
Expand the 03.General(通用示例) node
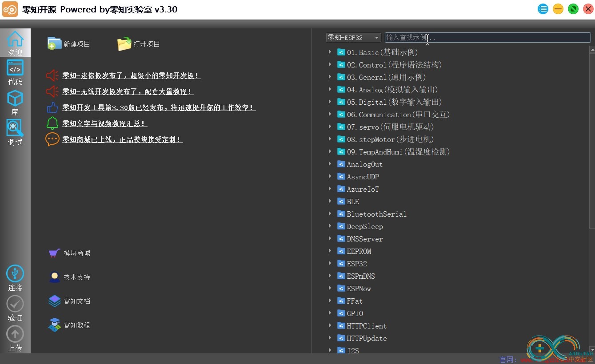coord(330,77)
